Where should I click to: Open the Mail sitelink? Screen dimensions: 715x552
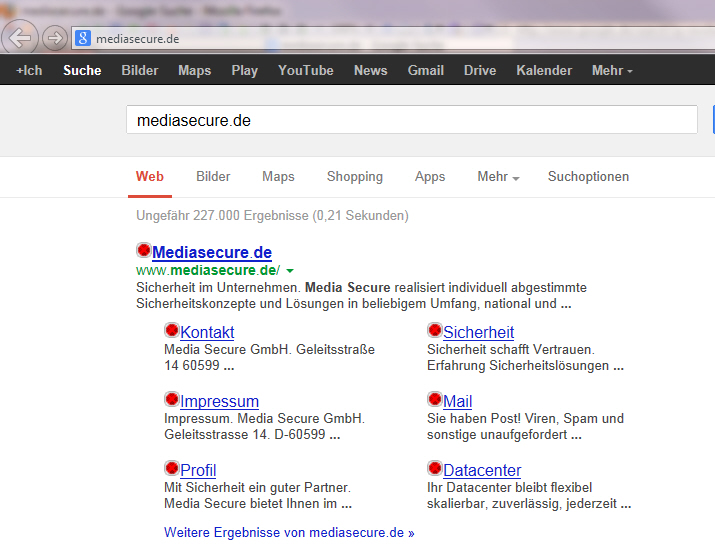457,402
